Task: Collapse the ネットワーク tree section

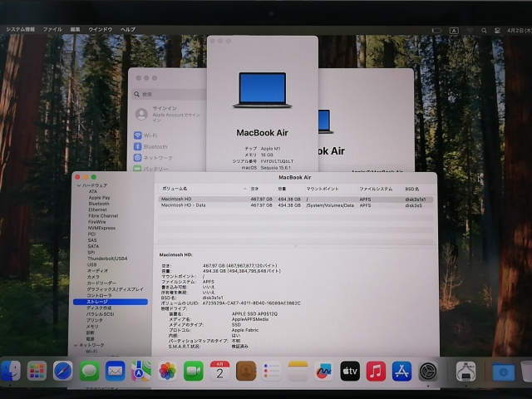Action: point(76,345)
